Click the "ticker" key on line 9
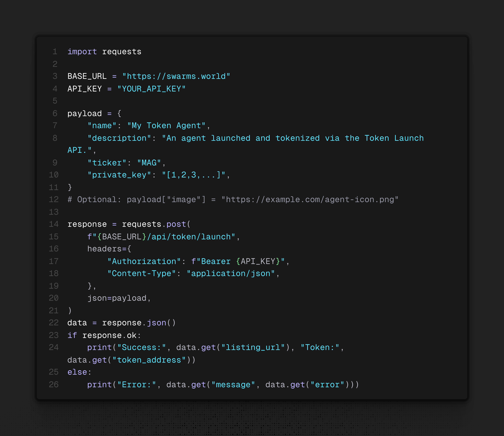This screenshot has height=436, width=504. pos(107,163)
